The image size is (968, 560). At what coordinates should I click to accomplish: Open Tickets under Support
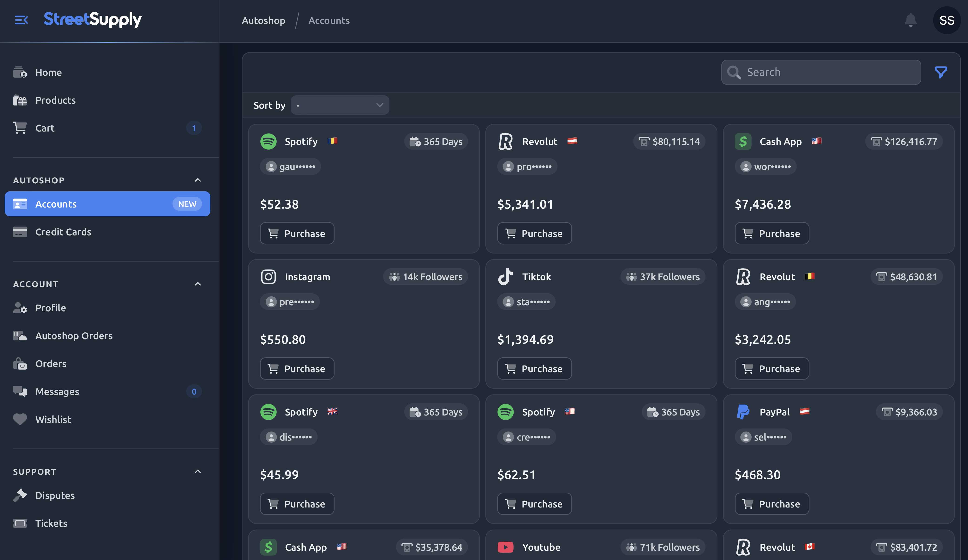pyautogui.click(x=108, y=523)
